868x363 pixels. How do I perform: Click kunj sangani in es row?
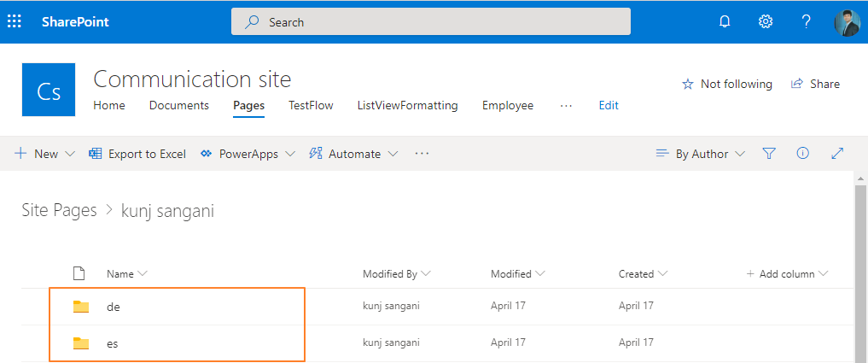click(391, 343)
